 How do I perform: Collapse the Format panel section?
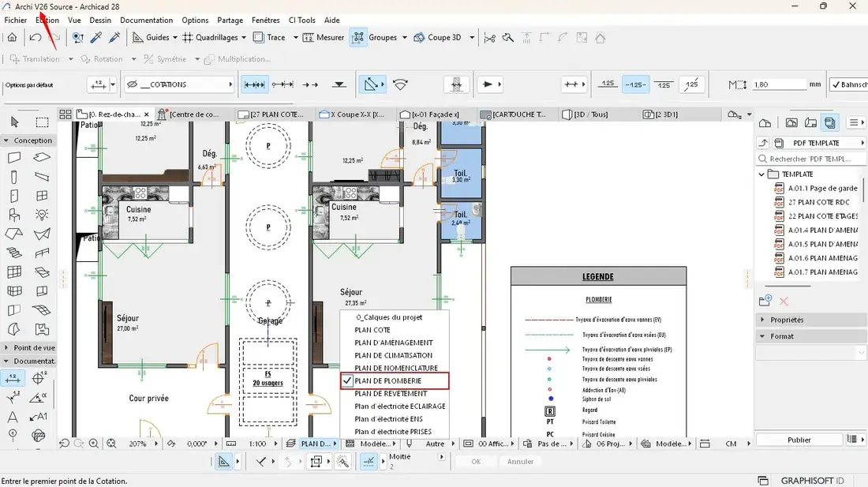tap(762, 336)
